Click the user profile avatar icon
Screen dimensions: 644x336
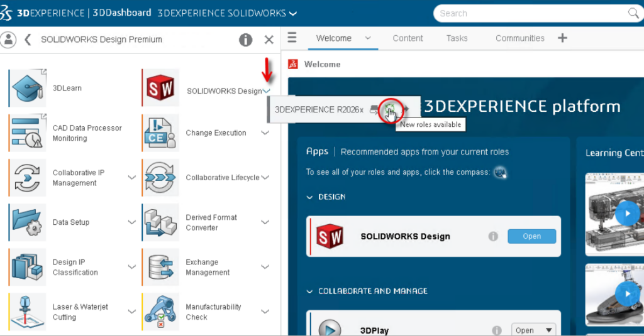8,40
